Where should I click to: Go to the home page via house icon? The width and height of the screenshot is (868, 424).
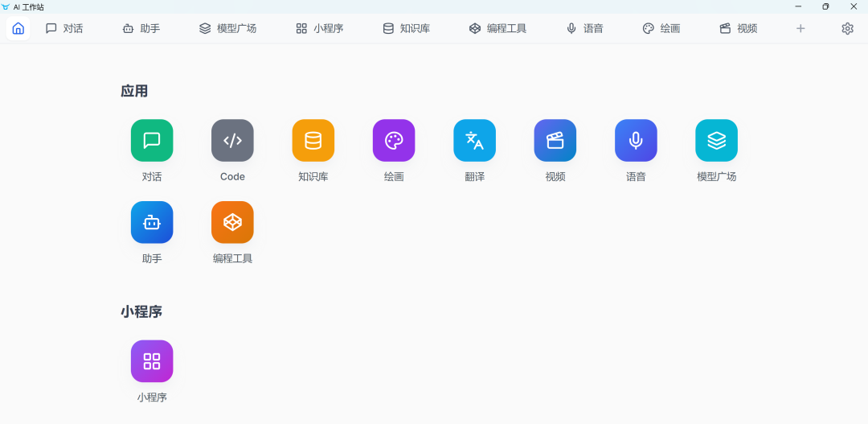[18, 28]
